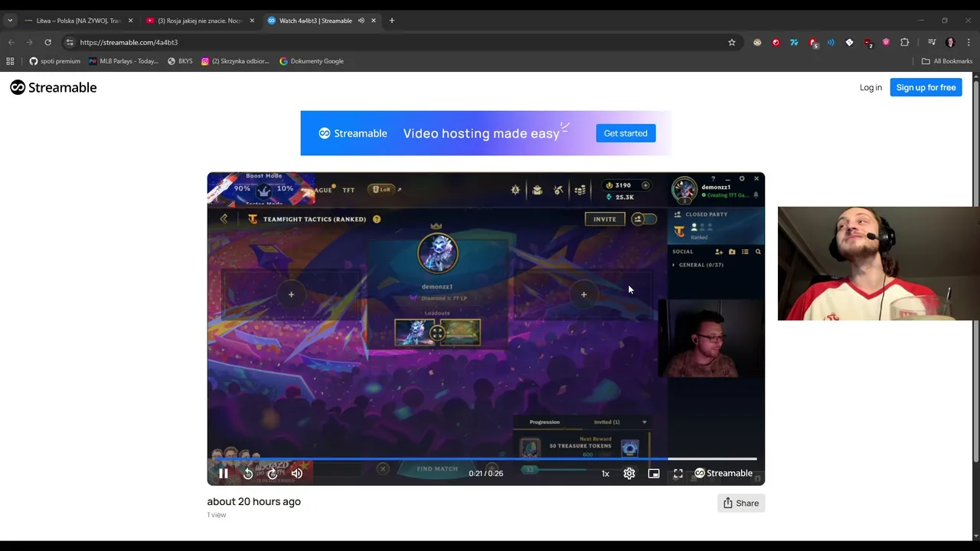Viewport: 980px width, 551px height.
Task: Reload the current page
Action: click(47, 42)
